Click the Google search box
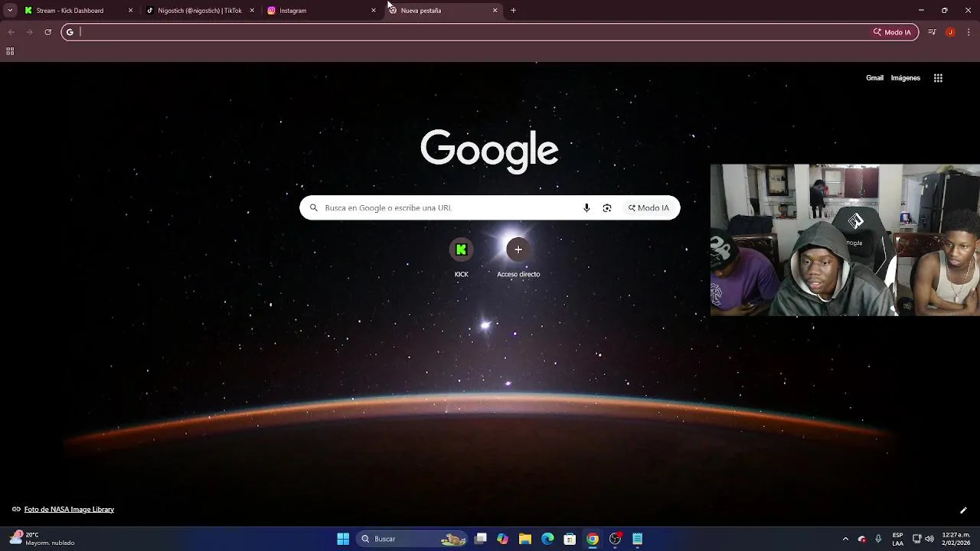This screenshot has width=980, height=551. [489, 207]
